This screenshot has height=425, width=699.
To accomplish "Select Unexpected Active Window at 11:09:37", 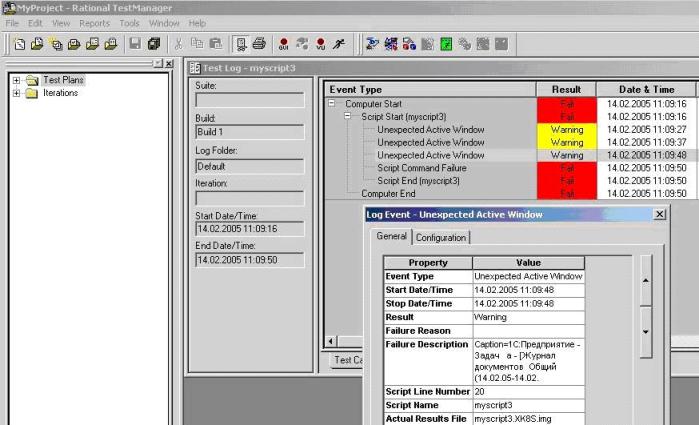I will [x=431, y=143].
